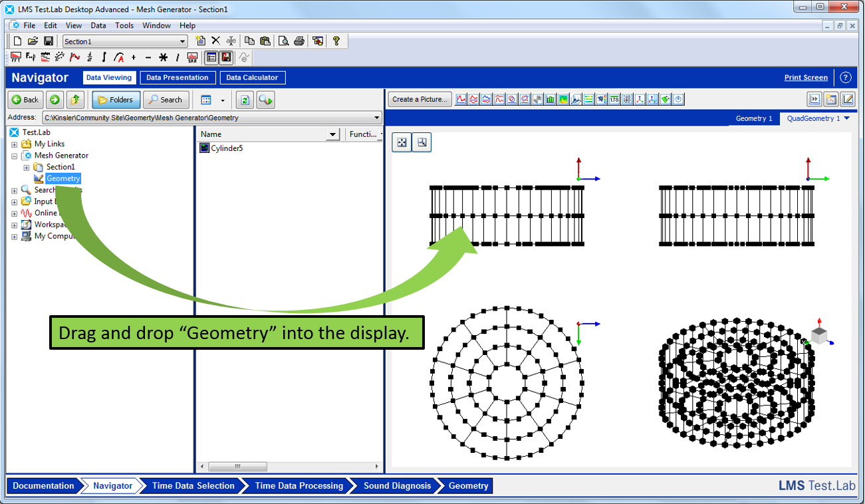
Task: Click the green refresh icon in Navigator
Action: [245, 100]
